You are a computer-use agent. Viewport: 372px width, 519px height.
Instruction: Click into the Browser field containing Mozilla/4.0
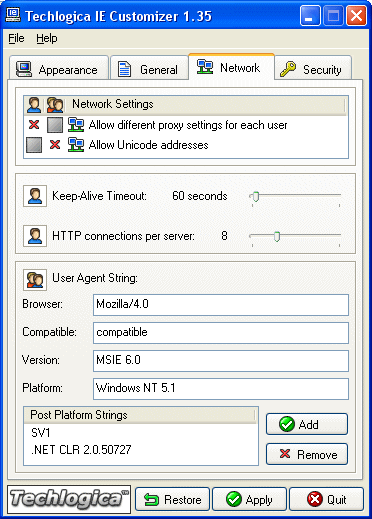pos(221,305)
